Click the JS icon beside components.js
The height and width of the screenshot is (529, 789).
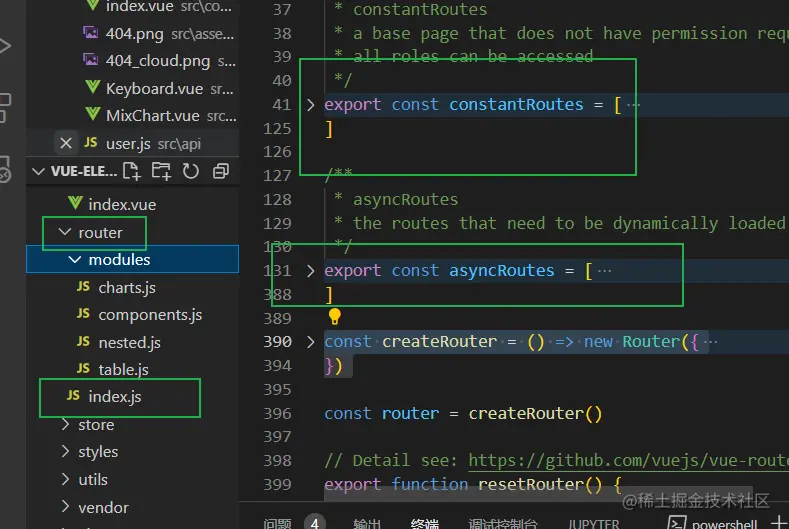coord(84,314)
